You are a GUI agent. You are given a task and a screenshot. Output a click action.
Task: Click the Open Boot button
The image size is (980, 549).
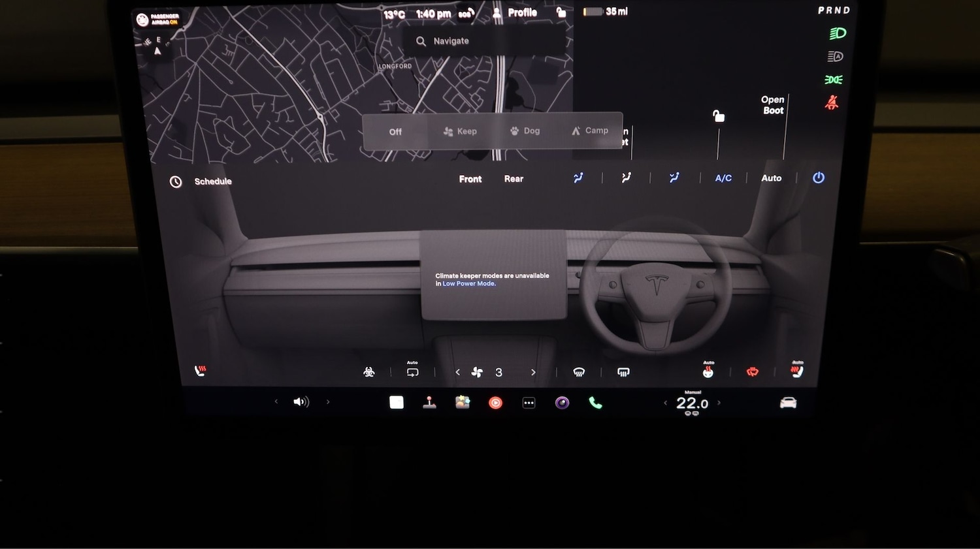click(x=773, y=105)
